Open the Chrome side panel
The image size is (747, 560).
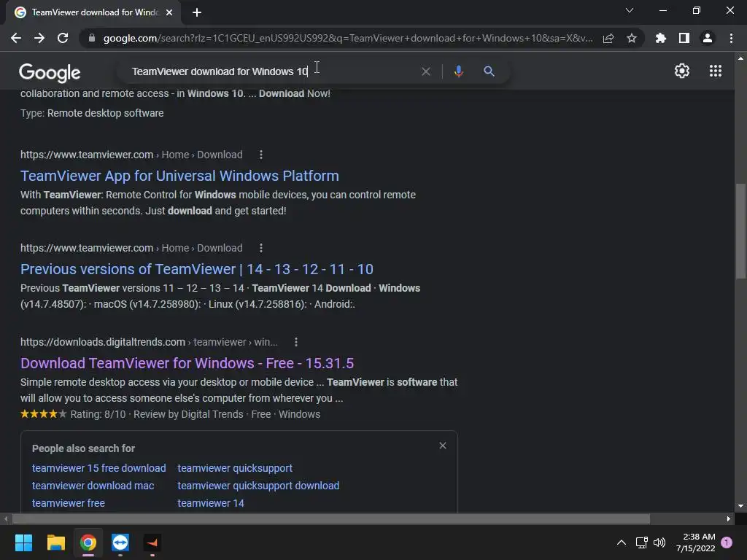click(x=684, y=38)
